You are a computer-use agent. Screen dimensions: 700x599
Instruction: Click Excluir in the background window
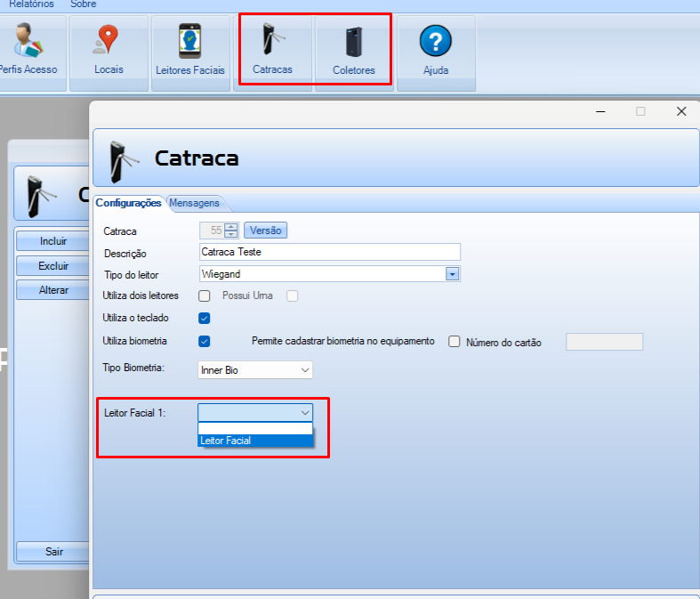(x=53, y=266)
